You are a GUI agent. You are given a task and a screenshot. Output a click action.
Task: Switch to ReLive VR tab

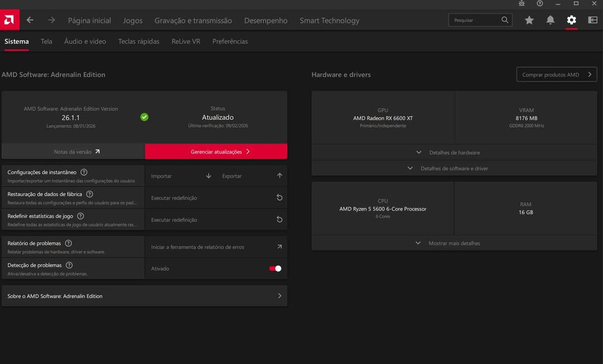[186, 41]
